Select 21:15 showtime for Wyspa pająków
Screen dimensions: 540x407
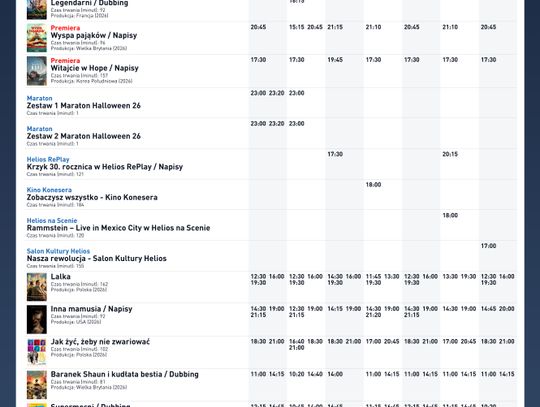tap(335, 27)
